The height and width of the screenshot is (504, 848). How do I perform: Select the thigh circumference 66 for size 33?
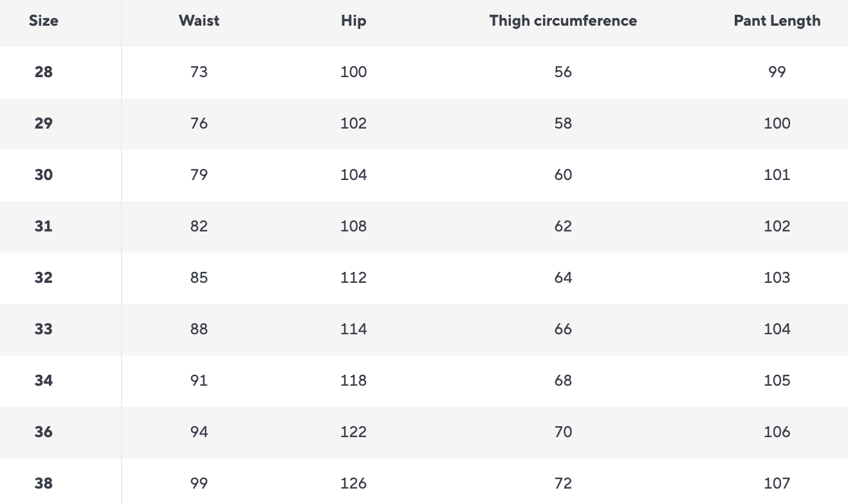click(563, 329)
